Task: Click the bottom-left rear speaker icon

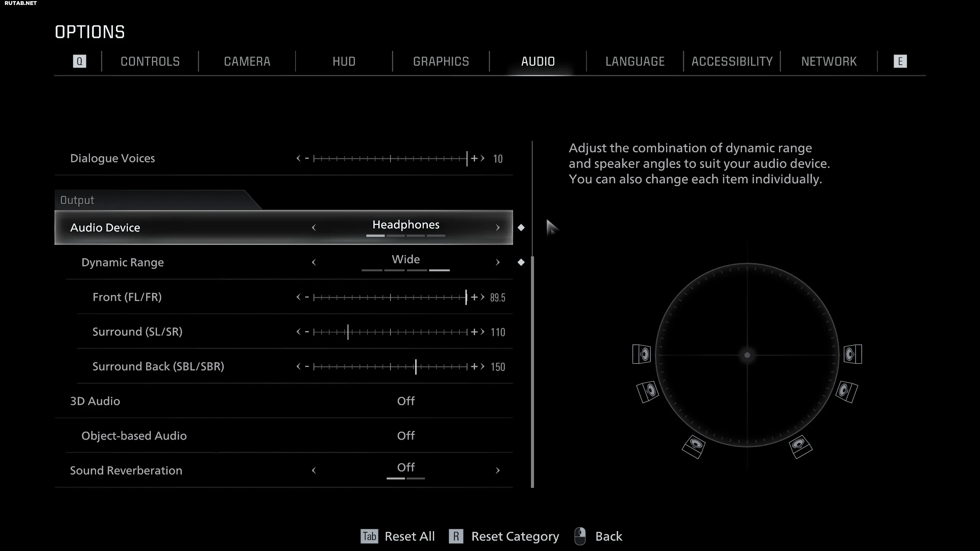Action: [694, 446]
